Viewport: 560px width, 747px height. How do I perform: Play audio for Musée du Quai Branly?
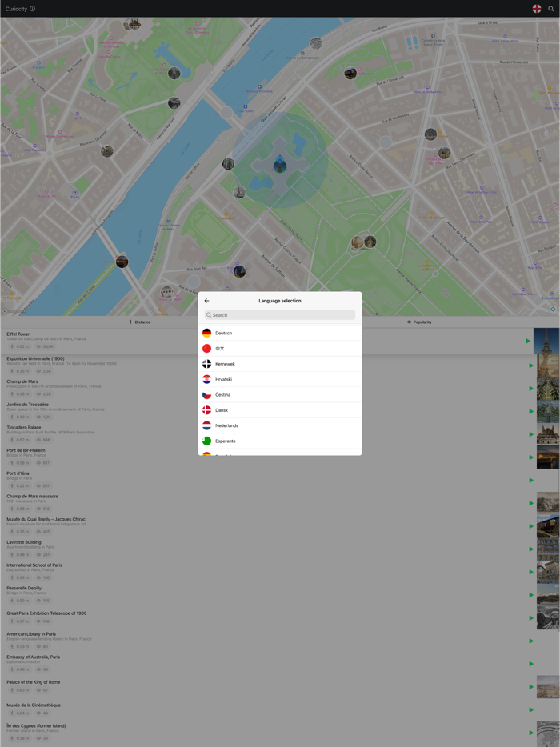[531, 526]
